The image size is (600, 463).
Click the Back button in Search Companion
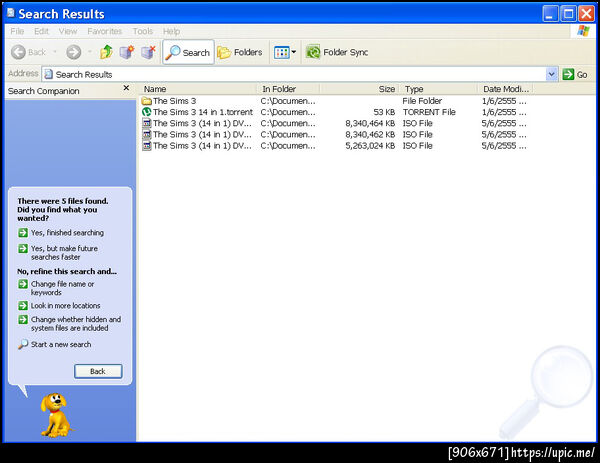[98, 371]
